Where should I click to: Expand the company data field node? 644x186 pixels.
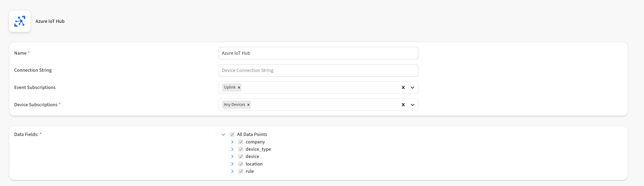coord(232,142)
